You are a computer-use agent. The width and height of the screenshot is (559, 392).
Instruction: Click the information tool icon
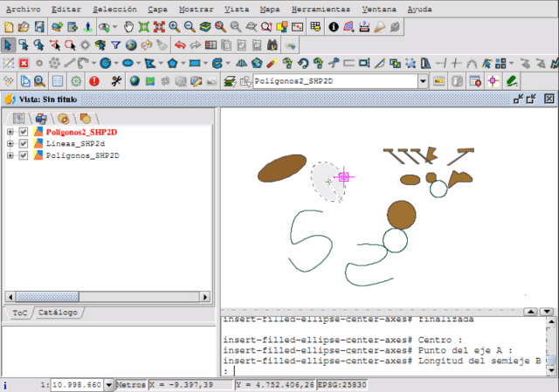point(334,26)
